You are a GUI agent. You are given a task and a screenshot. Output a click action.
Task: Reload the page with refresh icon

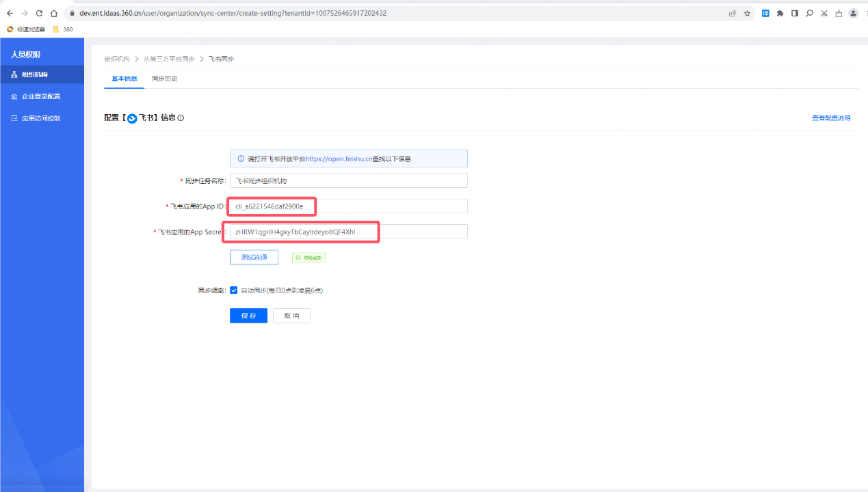39,13
